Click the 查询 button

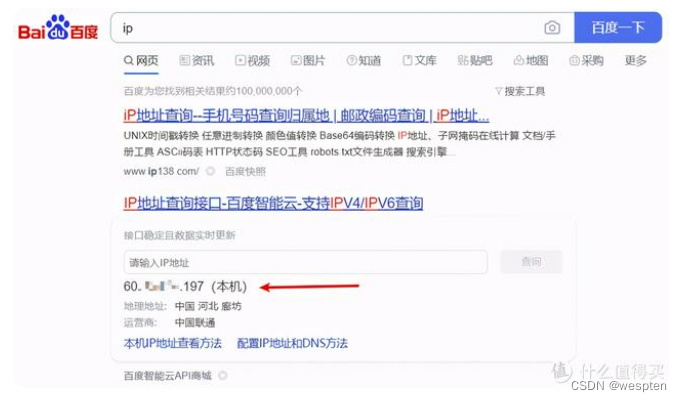point(532,262)
